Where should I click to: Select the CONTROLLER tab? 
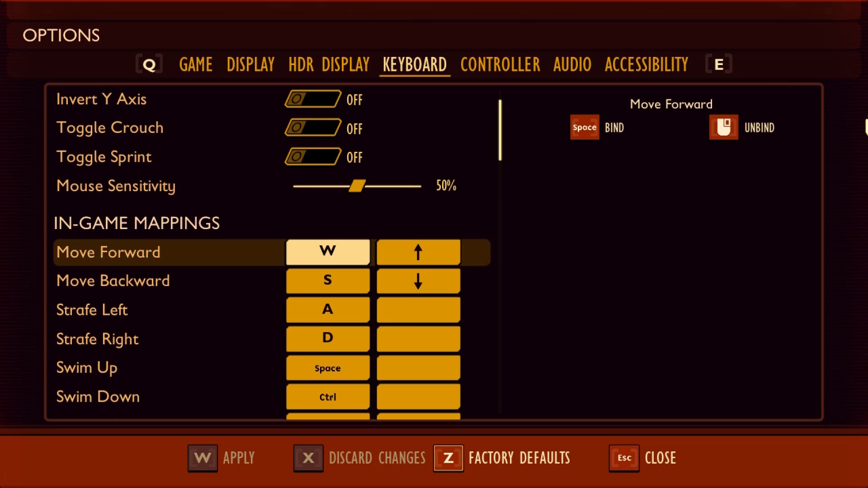(x=499, y=64)
